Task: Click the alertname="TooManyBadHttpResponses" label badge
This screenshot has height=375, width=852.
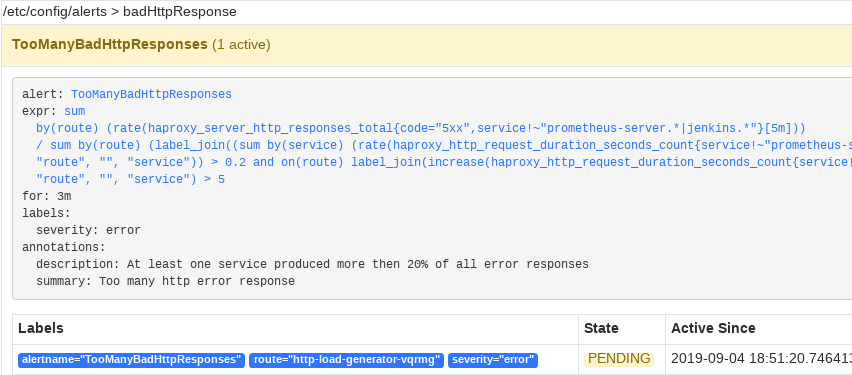Action: pos(131,360)
